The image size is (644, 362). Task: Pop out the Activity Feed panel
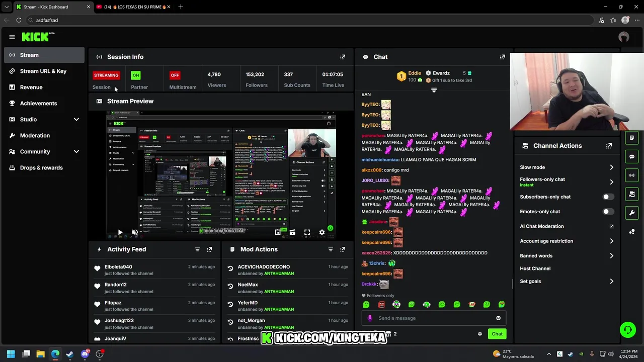[x=210, y=249]
